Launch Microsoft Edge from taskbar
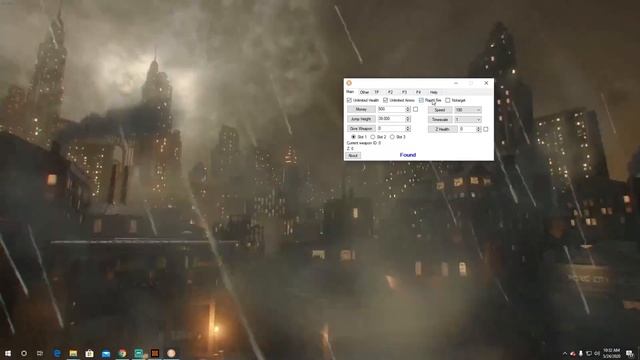Image resolution: width=640 pixels, height=360 pixels. (x=57, y=353)
